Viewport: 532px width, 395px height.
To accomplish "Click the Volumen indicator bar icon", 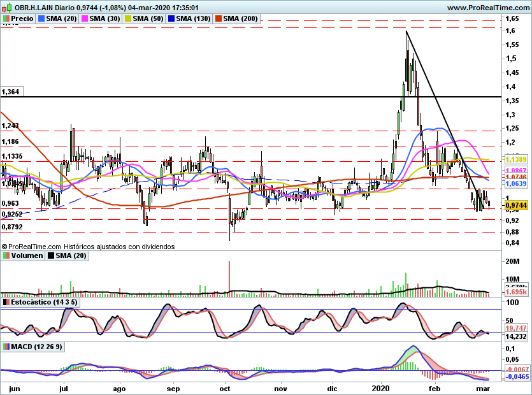I will click(x=6, y=256).
